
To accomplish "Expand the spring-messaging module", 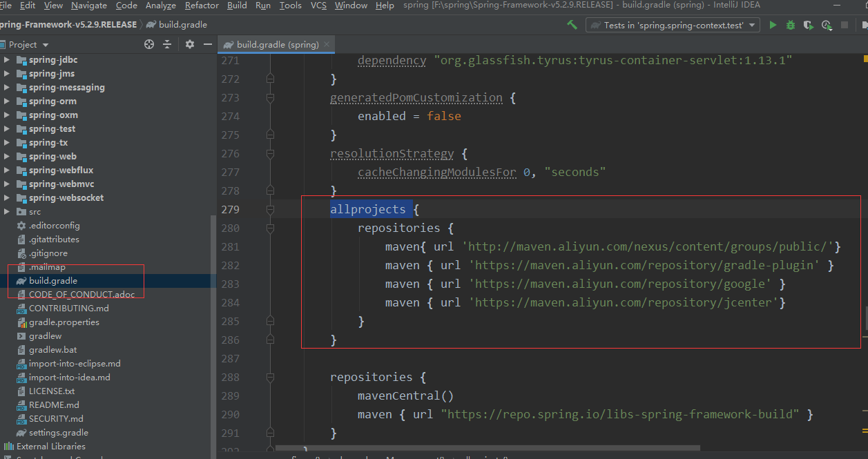I will point(8,88).
